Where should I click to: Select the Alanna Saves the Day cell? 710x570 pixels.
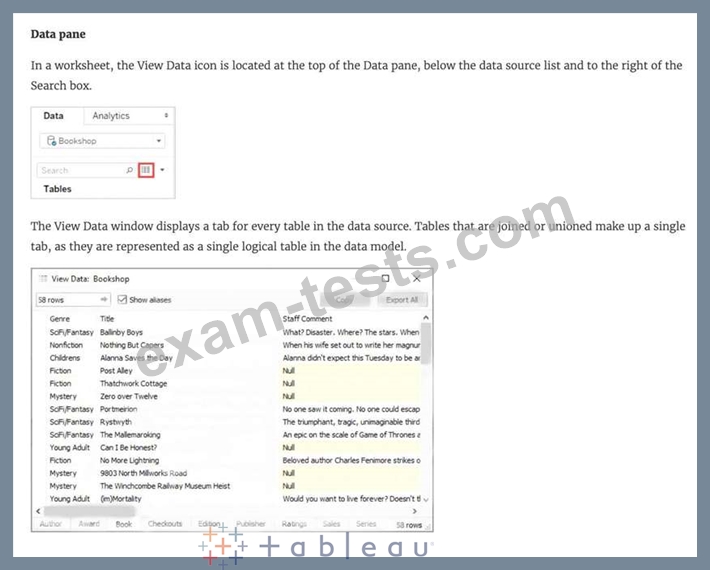pos(136,358)
